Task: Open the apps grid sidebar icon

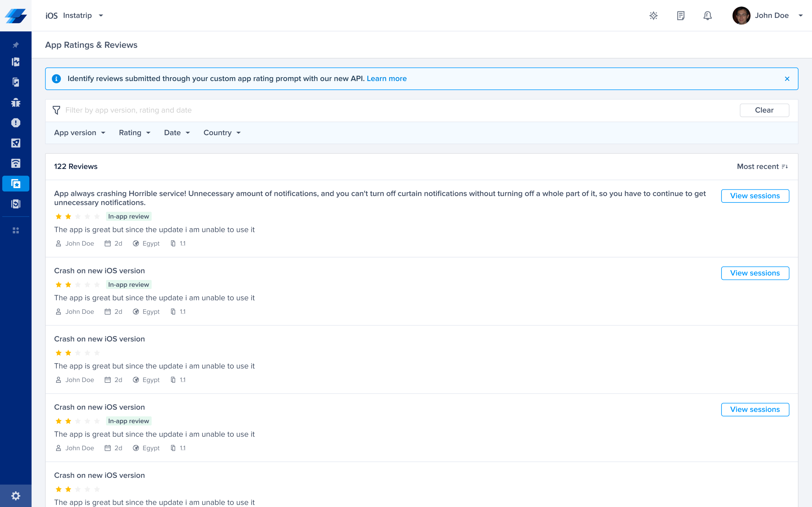Action: click(x=16, y=230)
